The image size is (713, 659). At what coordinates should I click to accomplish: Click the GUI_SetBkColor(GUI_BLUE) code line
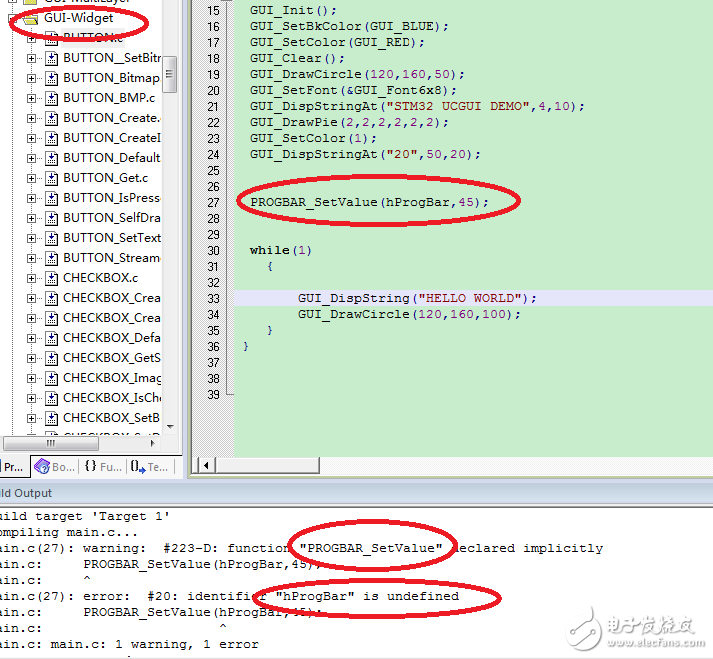click(x=349, y=26)
